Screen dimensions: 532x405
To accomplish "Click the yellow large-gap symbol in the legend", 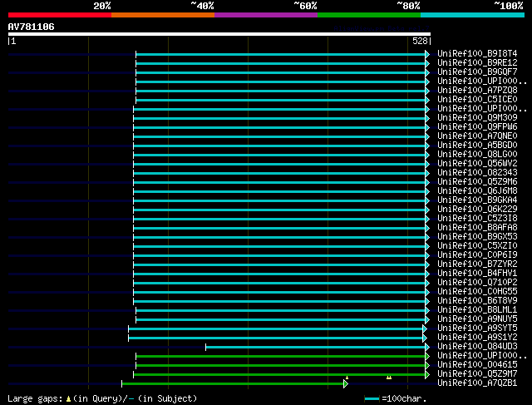I will point(68,399).
